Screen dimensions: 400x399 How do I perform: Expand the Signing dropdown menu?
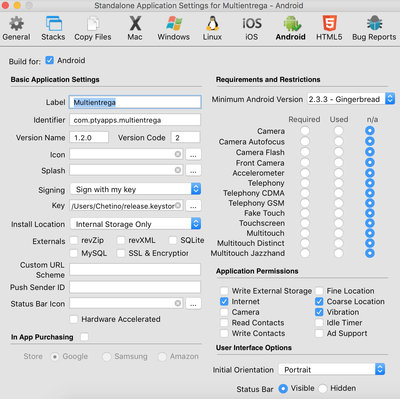[x=136, y=189]
